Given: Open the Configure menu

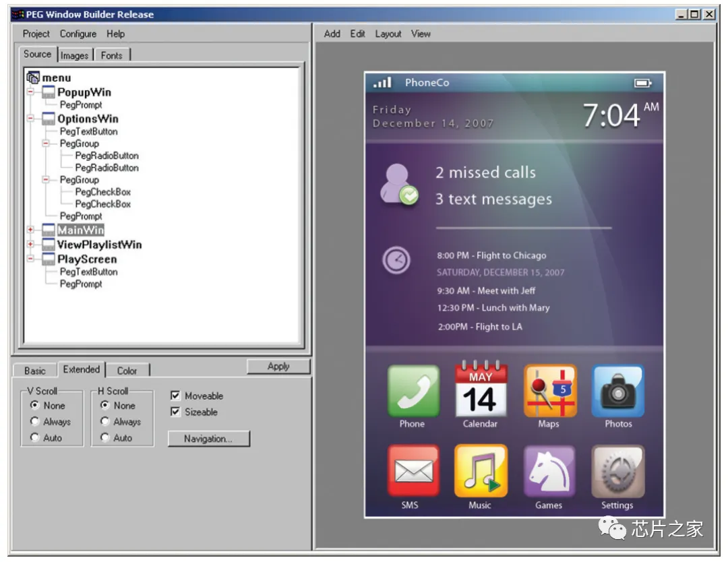Looking at the screenshot, I should tap(78, 34).
